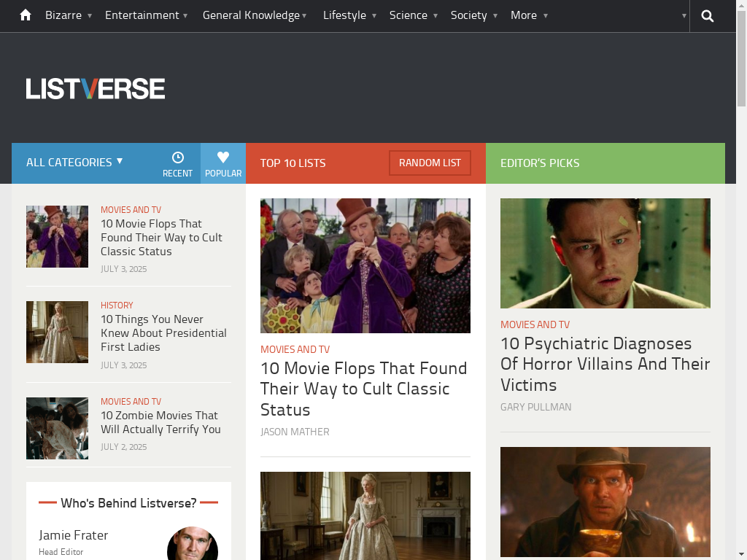Click the Random List button
The image size is (747, 560).
(430, 163)
